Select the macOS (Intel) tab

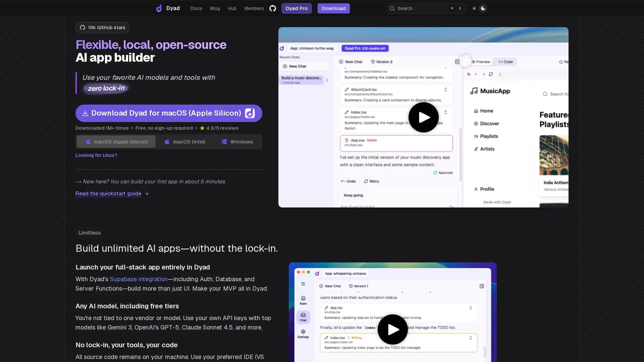point(184,142)
